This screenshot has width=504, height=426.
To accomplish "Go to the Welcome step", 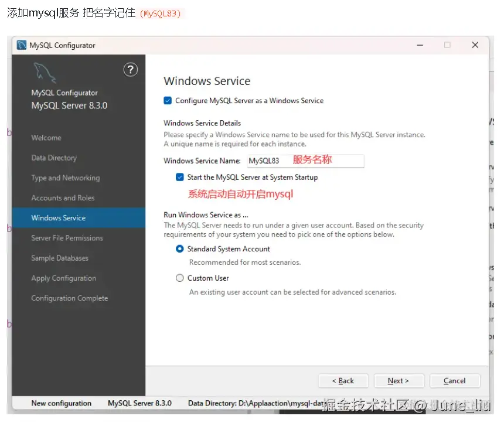I will (46, 138).
